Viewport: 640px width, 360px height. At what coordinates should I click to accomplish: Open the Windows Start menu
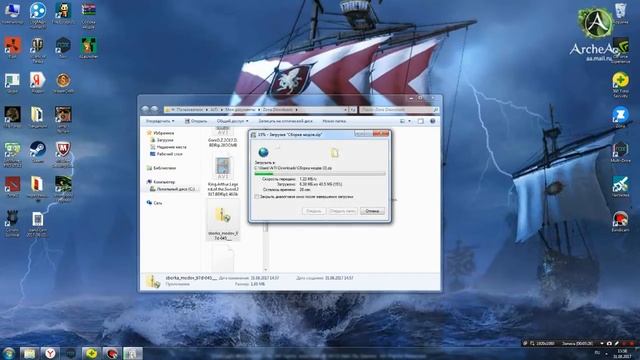click(x=9, y=353)
